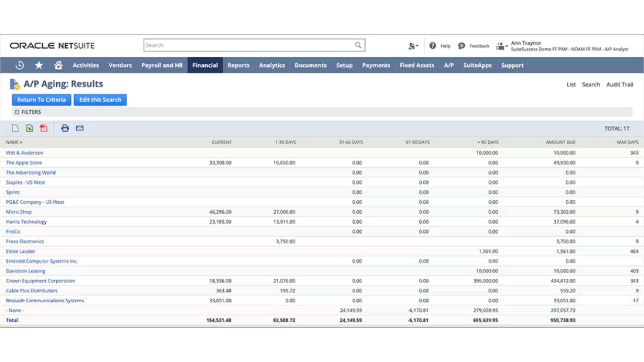Click the email results icon

[79, 128]
